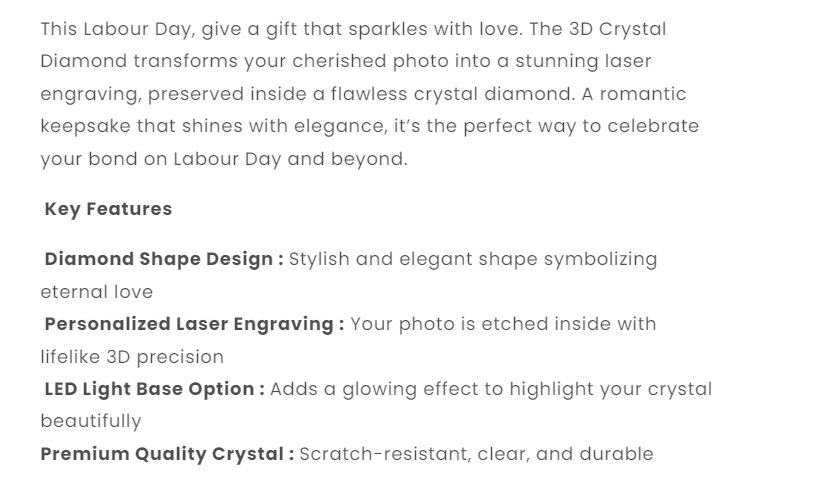Click the "lifelike 3D precision" text
822x484 pixels.
(x=132, y=357)
